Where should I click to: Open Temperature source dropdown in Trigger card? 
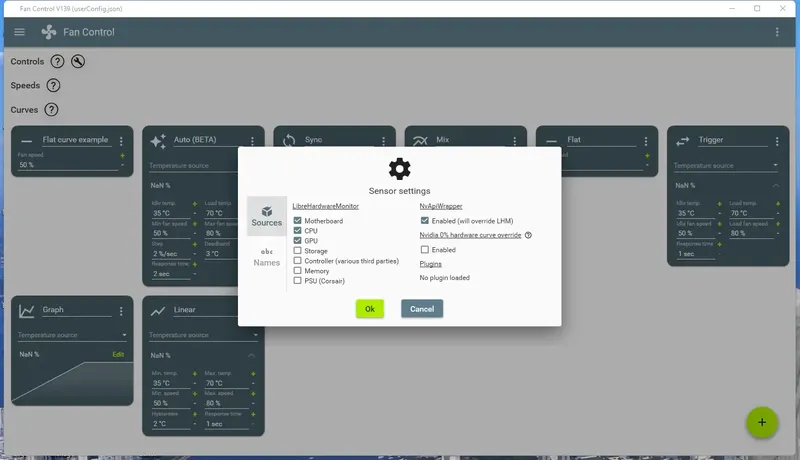(x=726, y=165)
